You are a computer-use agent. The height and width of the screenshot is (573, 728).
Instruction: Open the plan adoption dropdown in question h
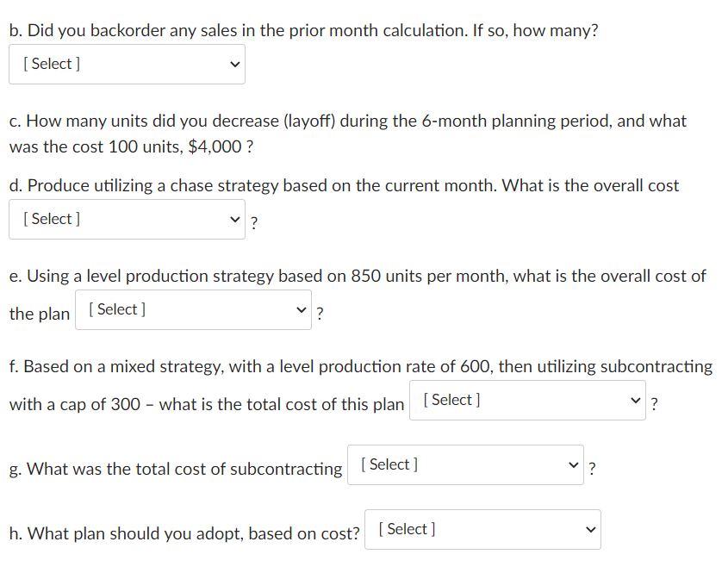coord(482,529)
